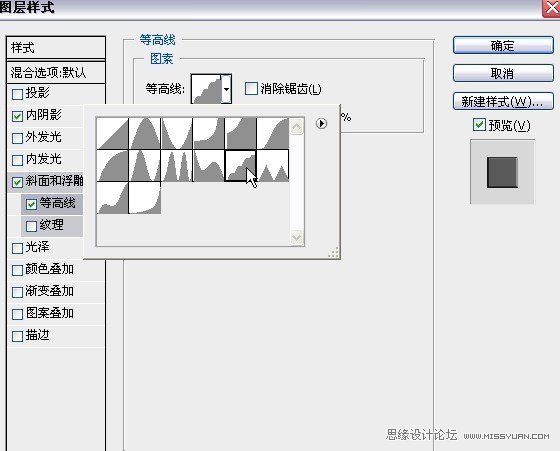Choose the last contour preset in the picker
The width and height of the screenshot is (560, 451).
[x=145, y=198]
